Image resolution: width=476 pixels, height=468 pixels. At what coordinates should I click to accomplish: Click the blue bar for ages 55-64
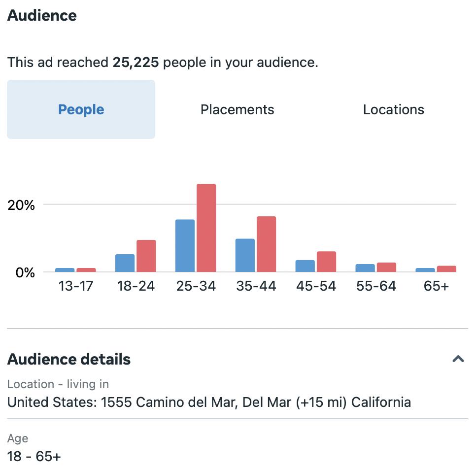[365, 268]
